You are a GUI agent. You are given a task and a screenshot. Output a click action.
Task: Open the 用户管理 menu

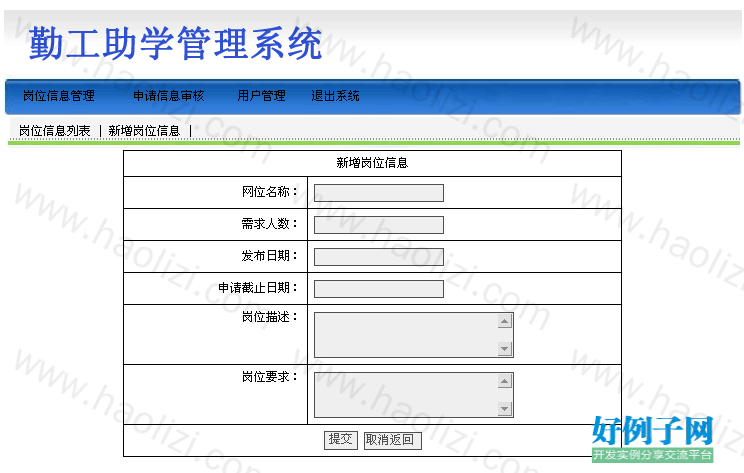pyautogui.click(x=261, y=96)
